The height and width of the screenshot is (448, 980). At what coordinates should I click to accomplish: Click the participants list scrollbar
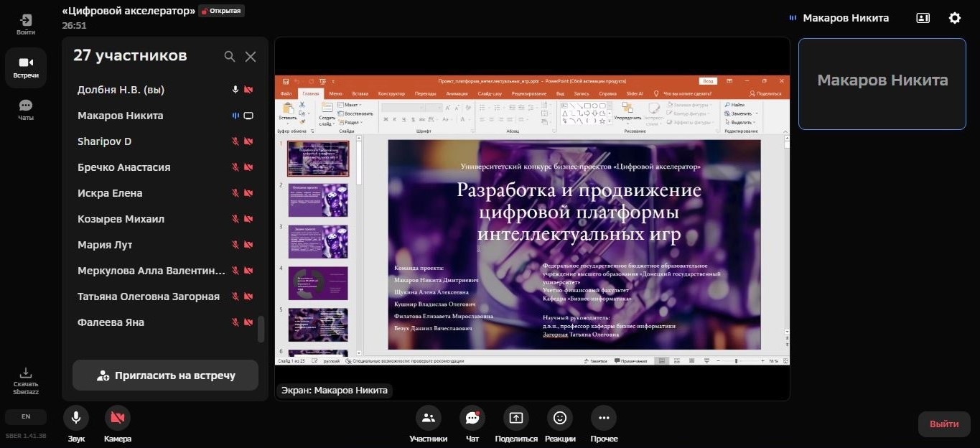point(261,330)
